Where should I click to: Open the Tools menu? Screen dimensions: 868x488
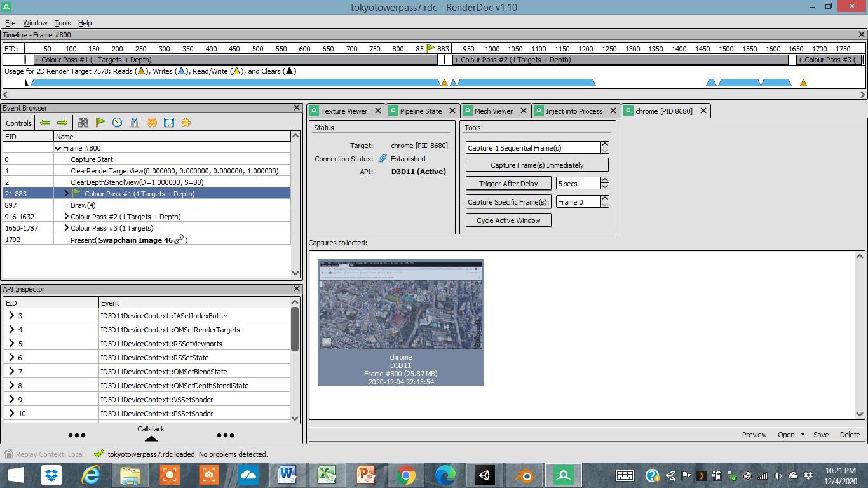(62, 23)
